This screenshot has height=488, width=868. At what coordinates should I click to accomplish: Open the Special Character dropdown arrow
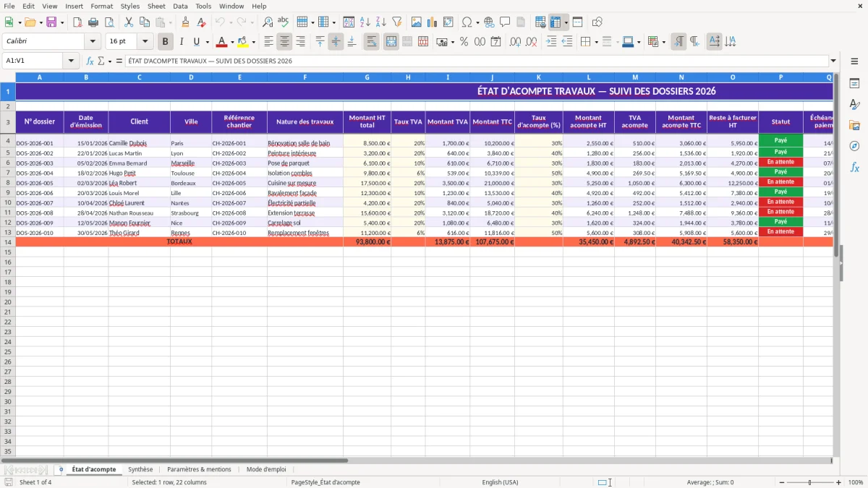[477, 22]
